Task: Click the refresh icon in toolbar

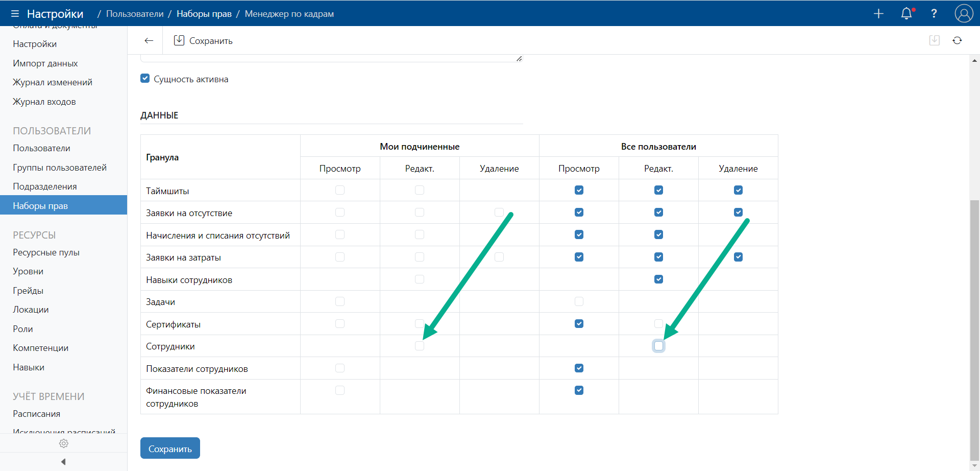Action: tap(957, 40)
